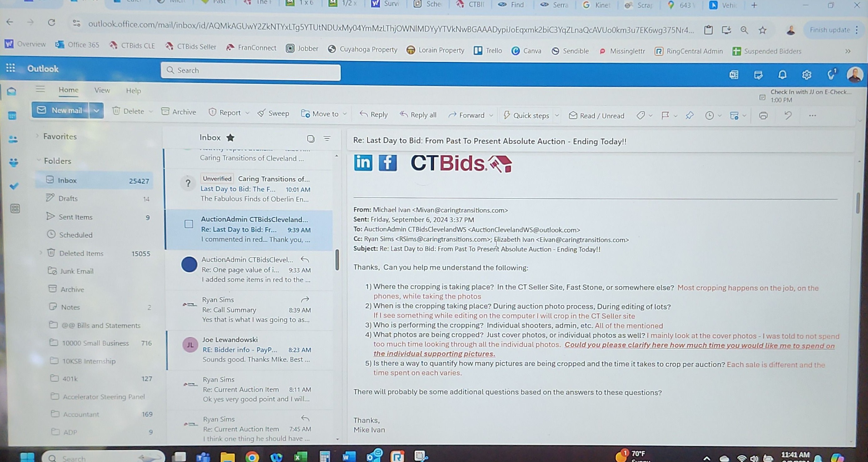This screenshot has height=462, width=868.
Task: Open the OneNote feed icon in header
Action: (x=734, y=75)
